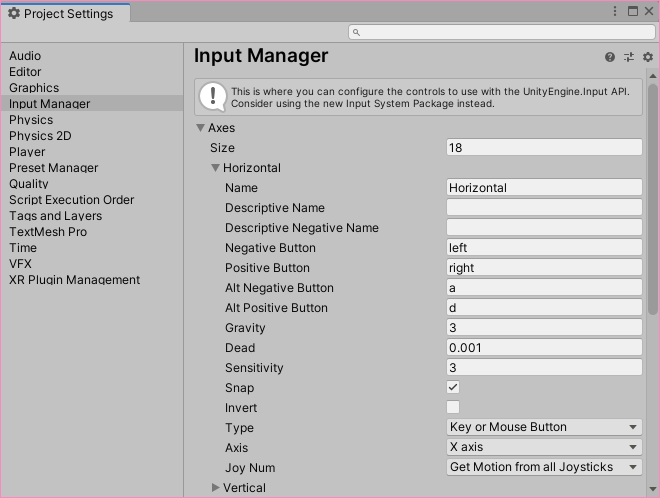Click the Descriptive Negative Name field
Viewport: 660px width, 498px height.
click(544, 227)
